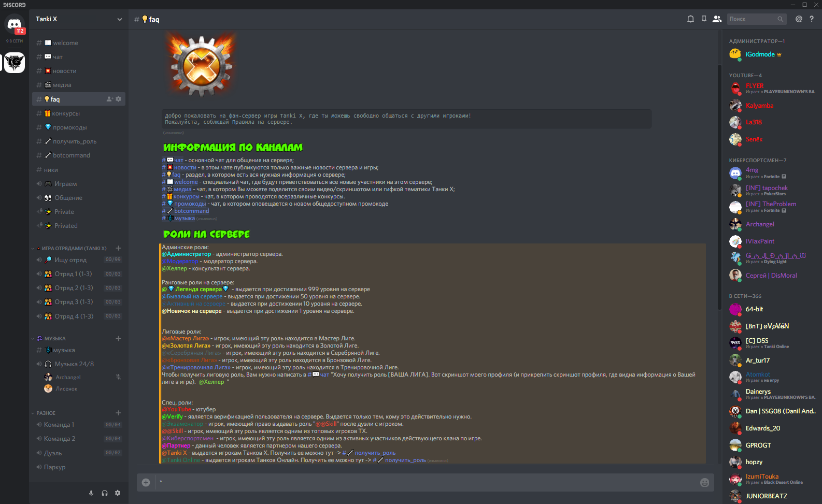Image resolution: width=822 pixels, height=504 pixels.
Task: Join Отряд 1 (1-3) voice channel
Action: coord(79,274)
